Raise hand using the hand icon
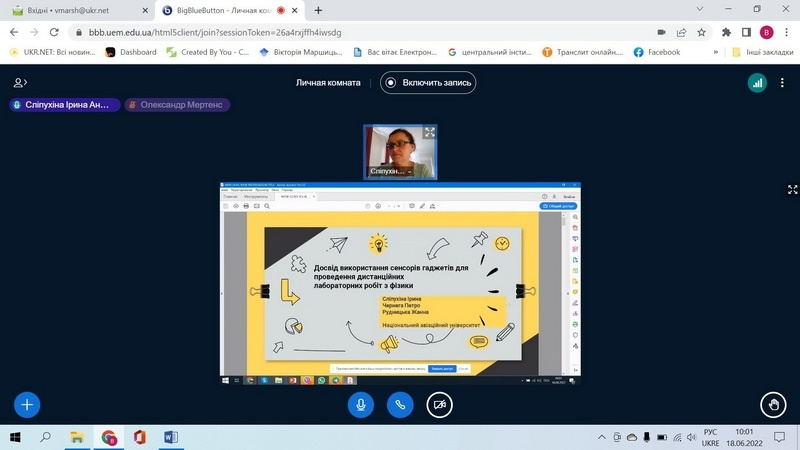Image resolution: width=800 pixels, height=450 pixels. (772, 404)
